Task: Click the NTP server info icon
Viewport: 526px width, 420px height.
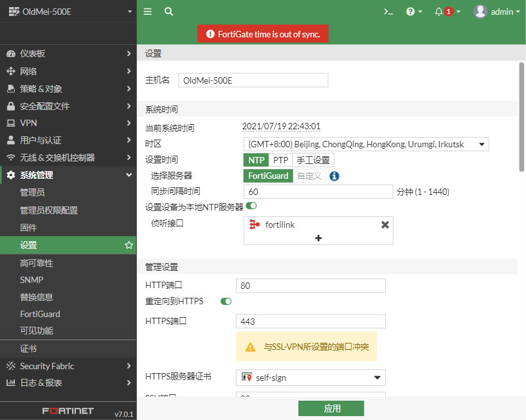Action: 334,176
